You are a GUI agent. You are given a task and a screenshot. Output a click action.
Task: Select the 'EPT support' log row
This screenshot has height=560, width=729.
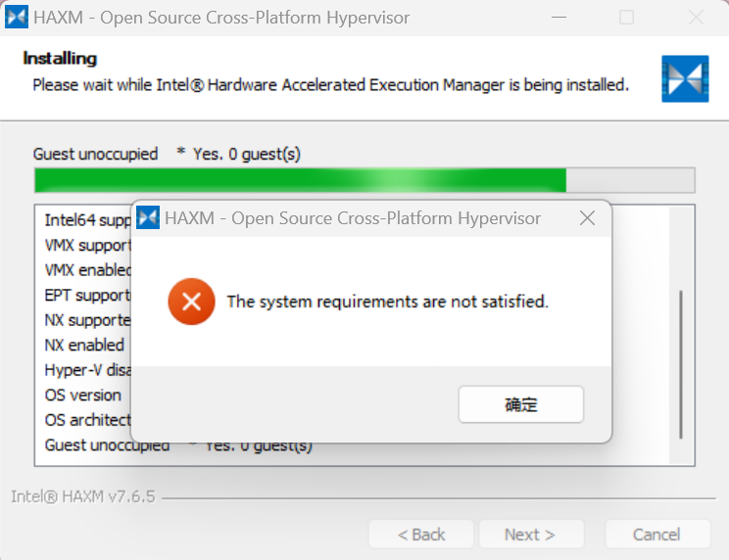pyautogui.click(x=88, y=296)
